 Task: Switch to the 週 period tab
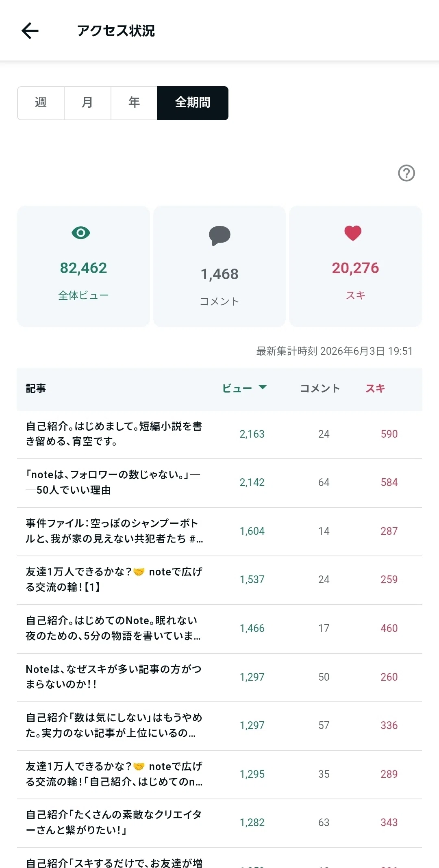[41, 103]
